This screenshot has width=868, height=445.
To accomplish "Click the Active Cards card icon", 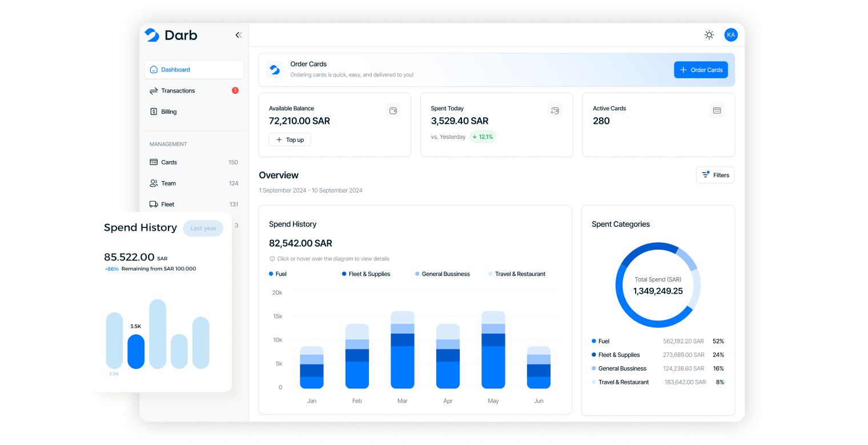I will coord(717,110).
